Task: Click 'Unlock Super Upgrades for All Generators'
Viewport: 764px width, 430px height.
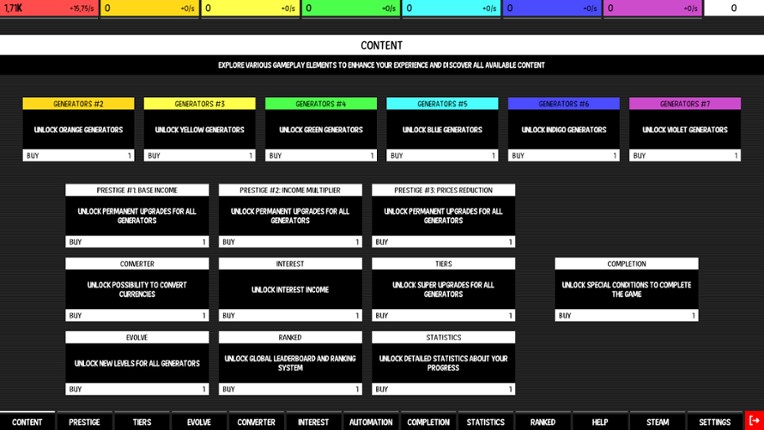Action: pyautogui.click(x=443, y=289)
